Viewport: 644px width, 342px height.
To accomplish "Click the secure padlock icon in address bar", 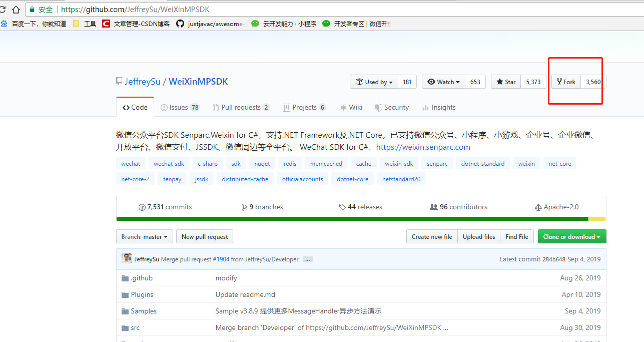I will [32, 10].
